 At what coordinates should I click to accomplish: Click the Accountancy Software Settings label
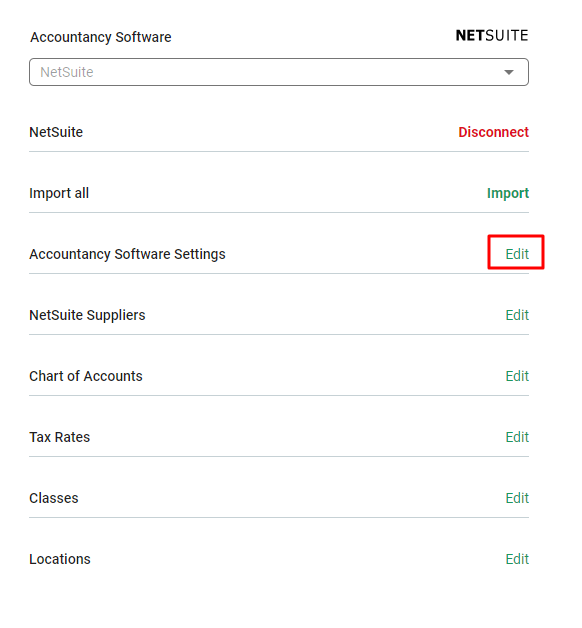pos(127,254)
